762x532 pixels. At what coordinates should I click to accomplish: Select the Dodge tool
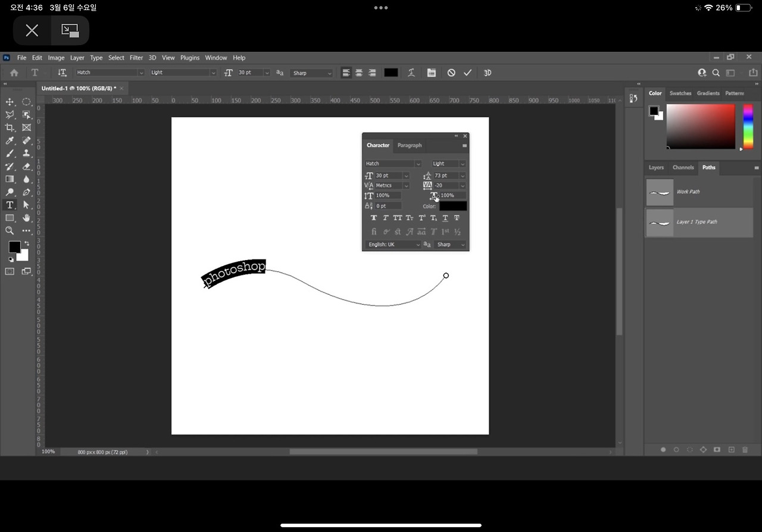[x=10, y=192]
